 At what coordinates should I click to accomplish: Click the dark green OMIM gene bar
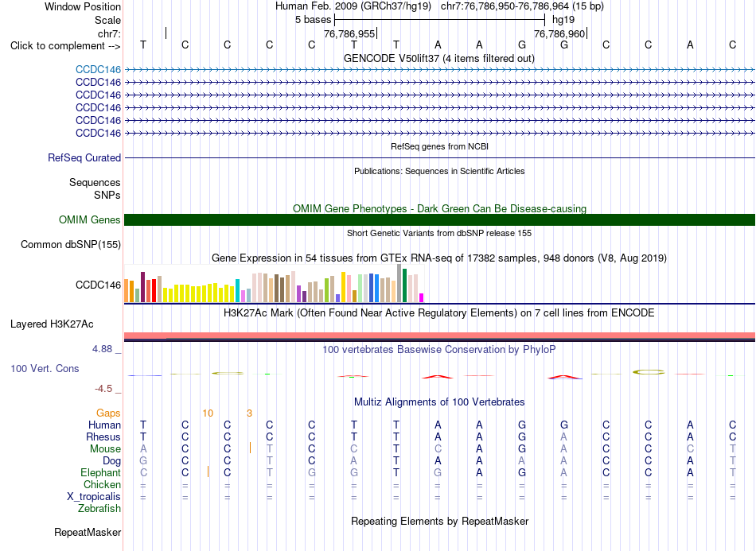pos(439,219)
